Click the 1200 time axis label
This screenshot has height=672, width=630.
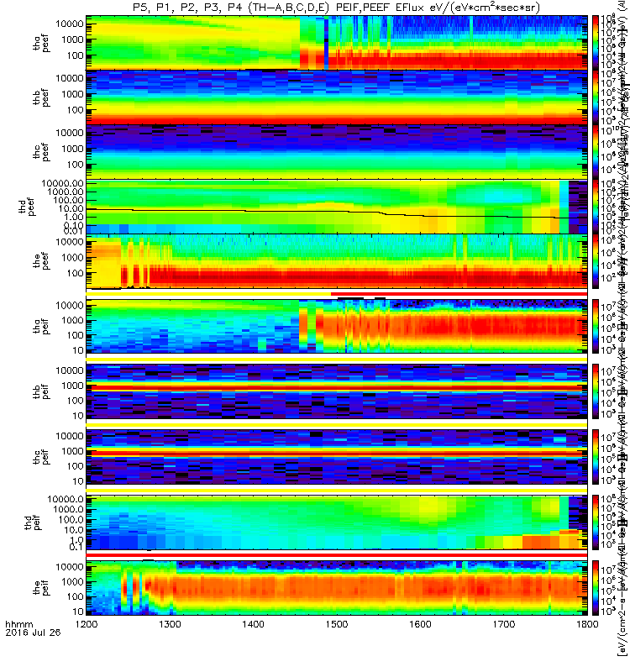point(87,624)
